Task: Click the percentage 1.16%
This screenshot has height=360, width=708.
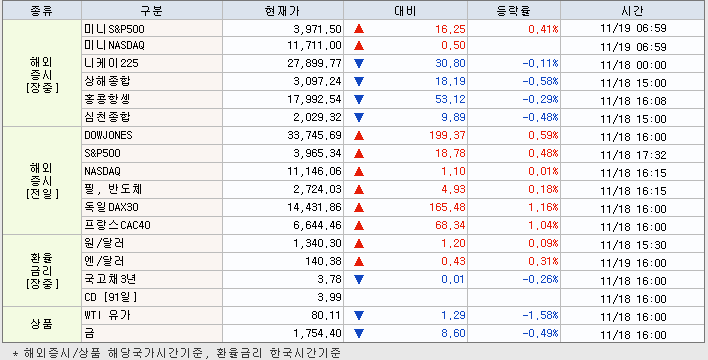Action: coord(543,207)
